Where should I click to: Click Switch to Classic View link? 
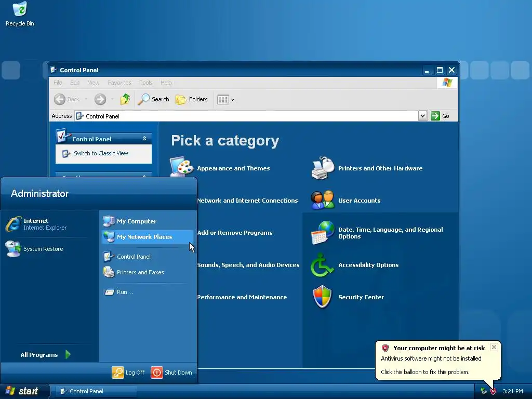coord(101,153)
